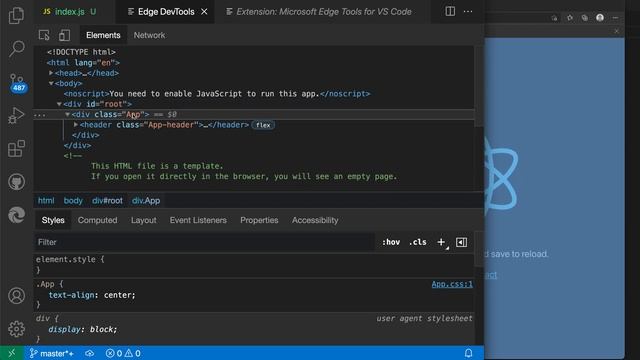Open the Computed pane tab
640x360 pixels.
pyautogui.click(x=98, y=220)
